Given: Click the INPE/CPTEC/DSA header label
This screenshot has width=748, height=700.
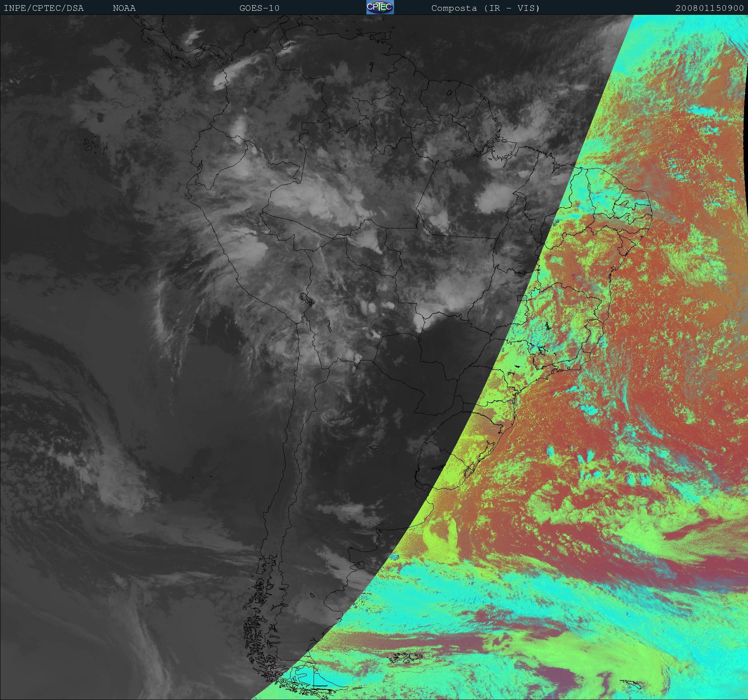Looking at the screenshot, I should (x=44, y=8).
